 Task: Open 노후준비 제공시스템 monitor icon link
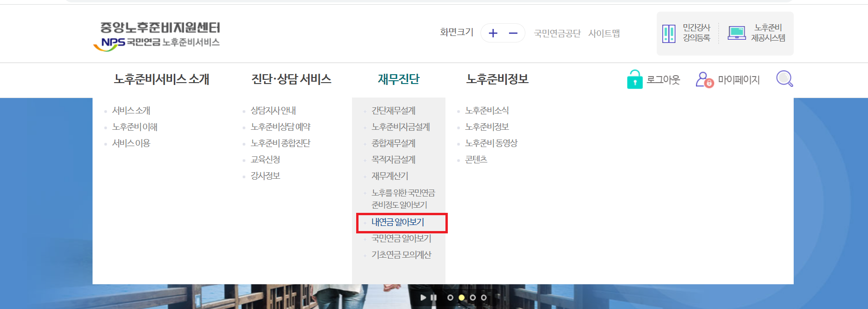[x=737, y=33]
